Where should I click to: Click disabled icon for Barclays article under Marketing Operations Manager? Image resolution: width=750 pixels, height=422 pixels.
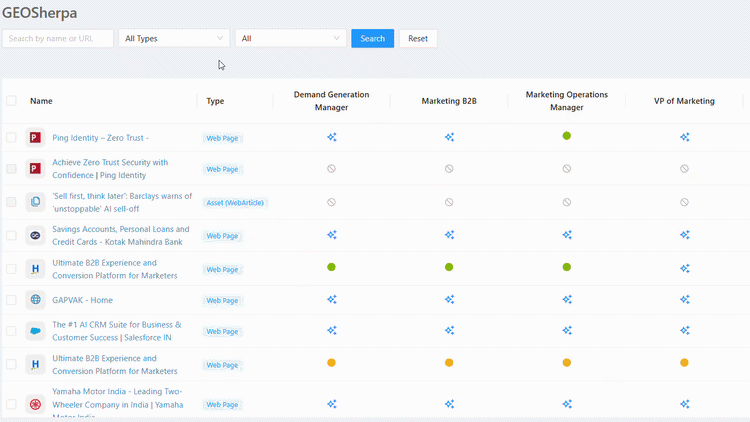567,202
